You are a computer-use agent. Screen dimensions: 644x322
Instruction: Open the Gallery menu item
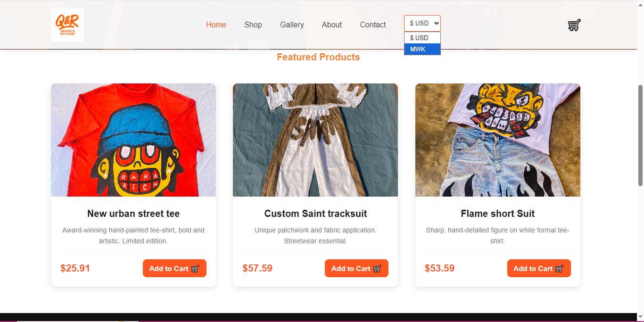(292, 25)
